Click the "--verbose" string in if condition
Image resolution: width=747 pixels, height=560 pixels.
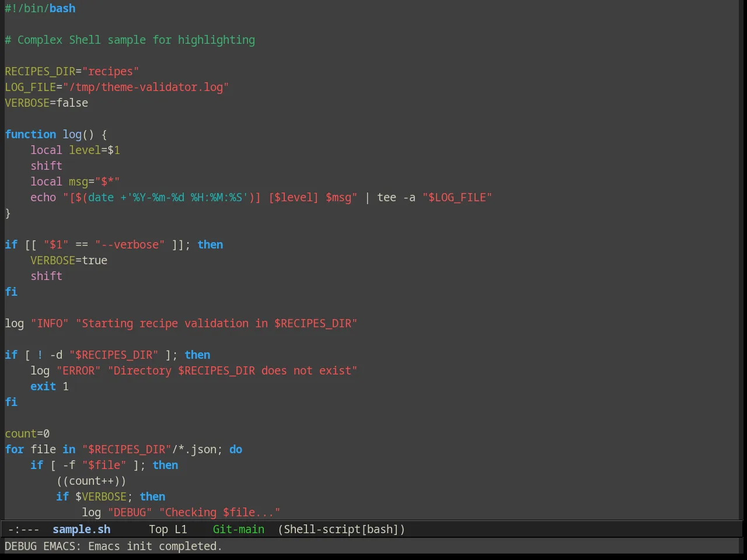(x=130, y=244)
